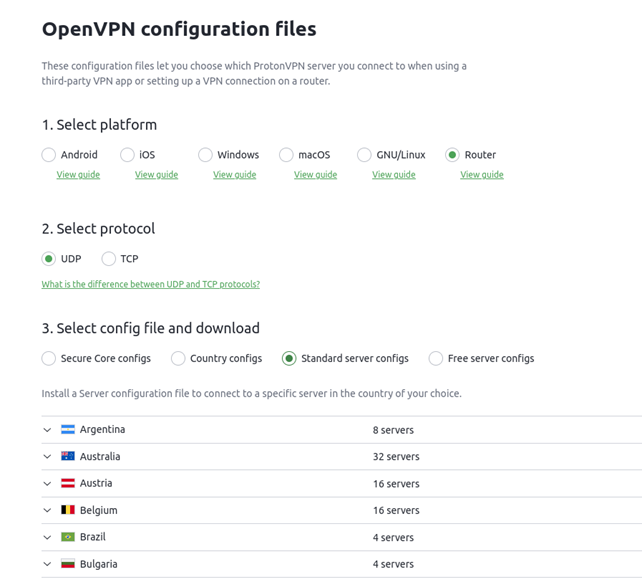Open the View guide link under iOS
642x582 pixels.
156,175
